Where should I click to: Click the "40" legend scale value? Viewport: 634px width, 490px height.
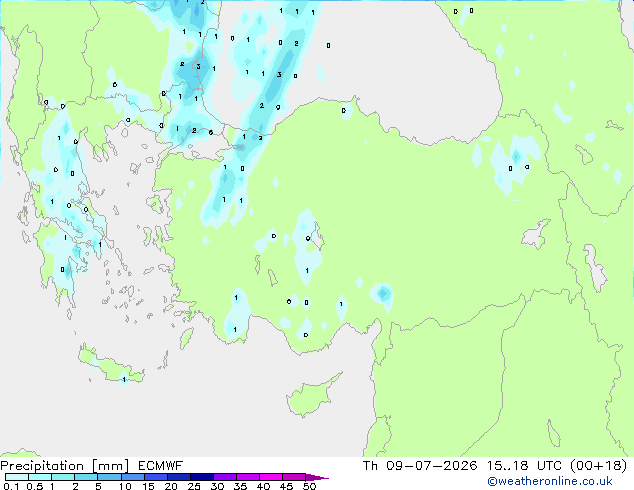(263, 486)
